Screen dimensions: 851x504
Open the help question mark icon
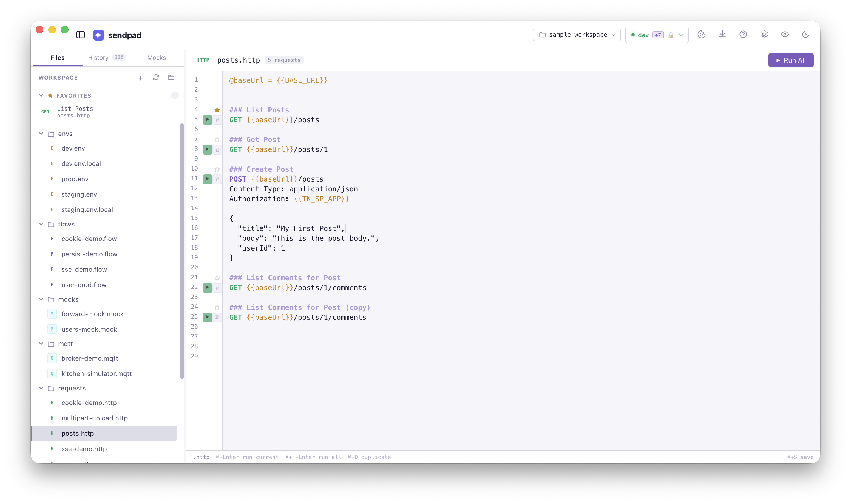tap(743, 34)
